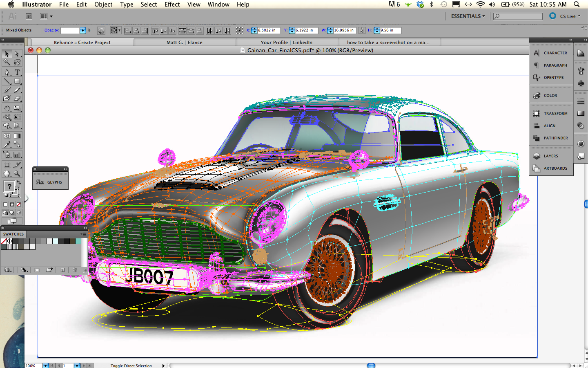Viewport: 588px width, 368px height.
Task: Click the Swap Fill and Stroke arrow
Action: 18,182
